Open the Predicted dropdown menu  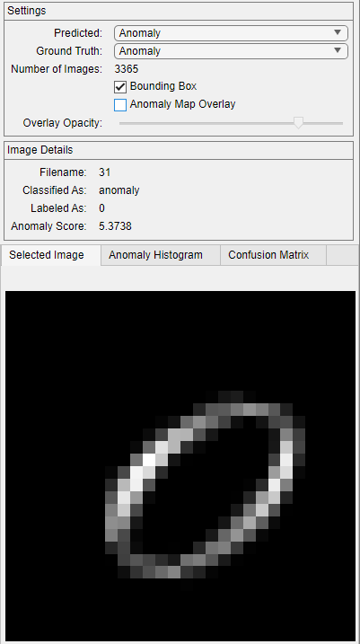231,33
